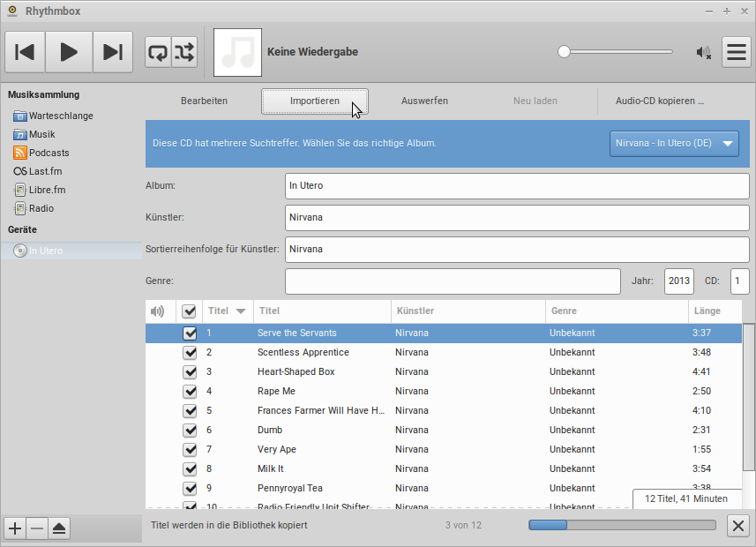This screenshot has width=756, height=547.
Task: Open Radio source in sidebar
Action: click(41, 208)
